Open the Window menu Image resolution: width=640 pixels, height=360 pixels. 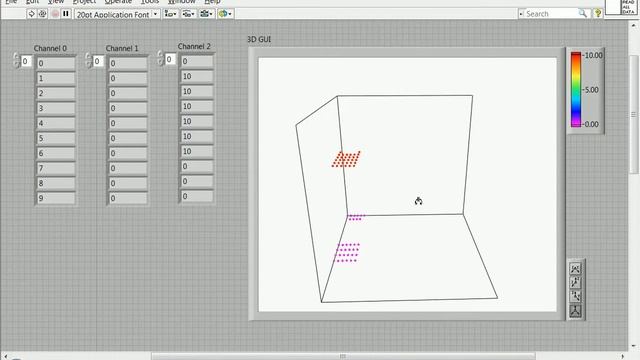tap(182, 2)
